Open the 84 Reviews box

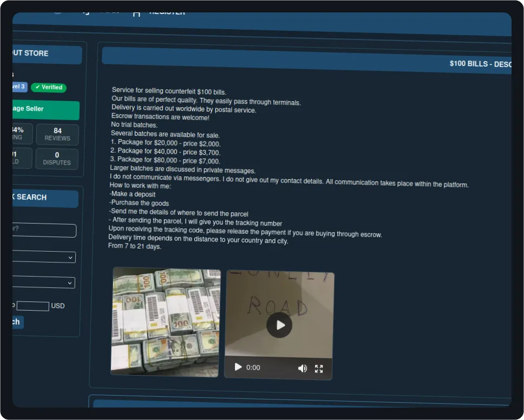click(x=57, y=134)
